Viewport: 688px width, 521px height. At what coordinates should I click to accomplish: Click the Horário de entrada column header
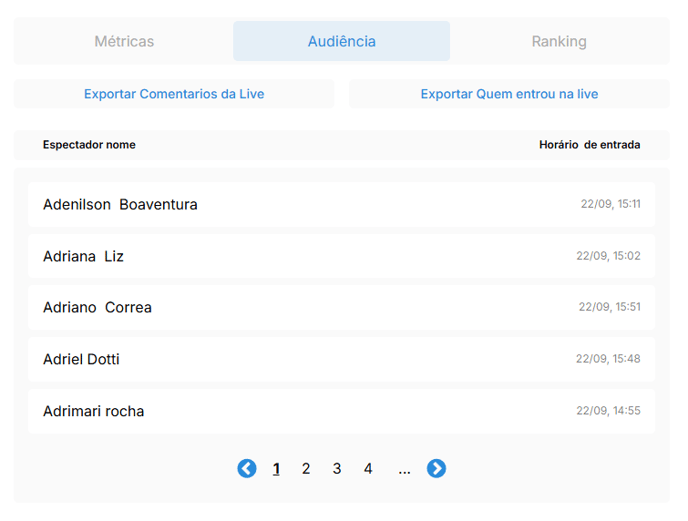point(589,145)
